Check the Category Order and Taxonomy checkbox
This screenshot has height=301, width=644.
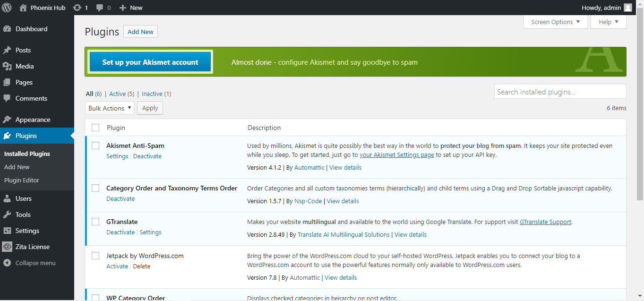click(x=95, y=188)
